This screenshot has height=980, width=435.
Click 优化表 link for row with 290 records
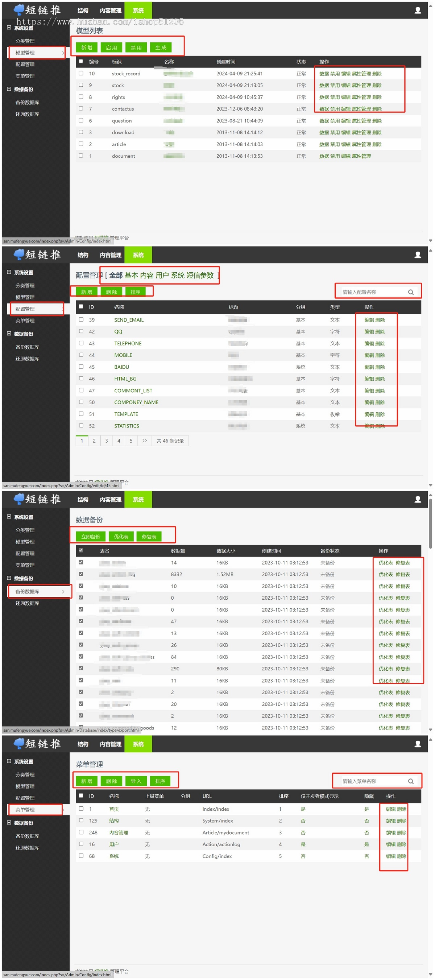386,669
